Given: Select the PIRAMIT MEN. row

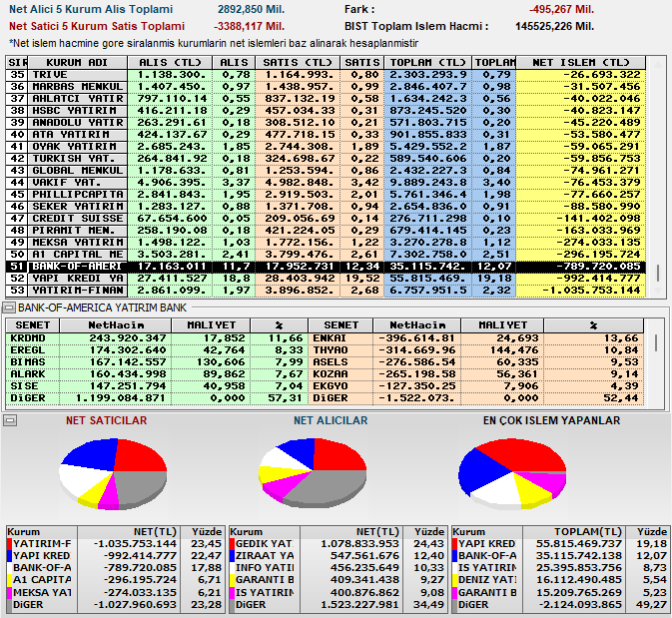Looking at the screenshot, I should [326, 231].
